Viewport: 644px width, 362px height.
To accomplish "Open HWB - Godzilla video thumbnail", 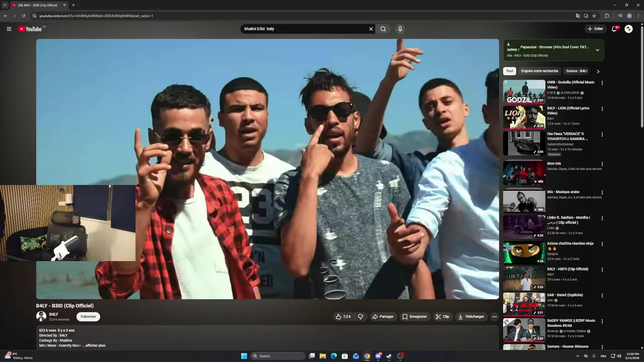I will 524,91.
